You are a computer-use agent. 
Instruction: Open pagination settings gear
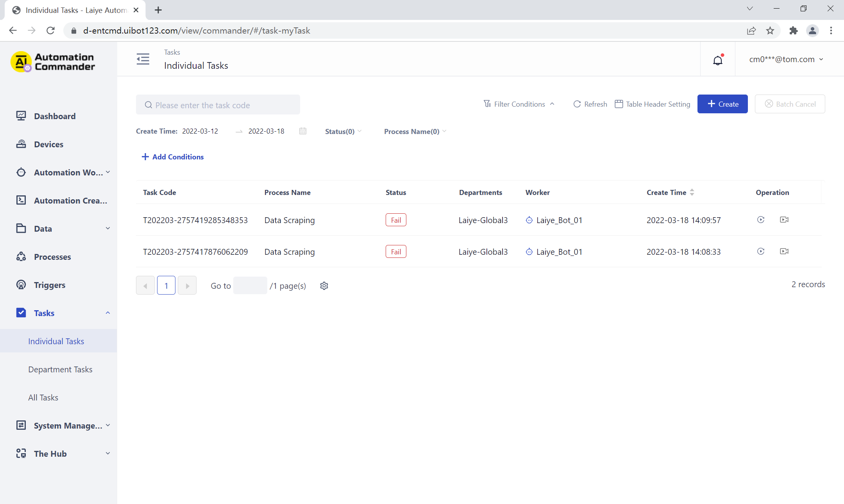(x=324, y=286)
